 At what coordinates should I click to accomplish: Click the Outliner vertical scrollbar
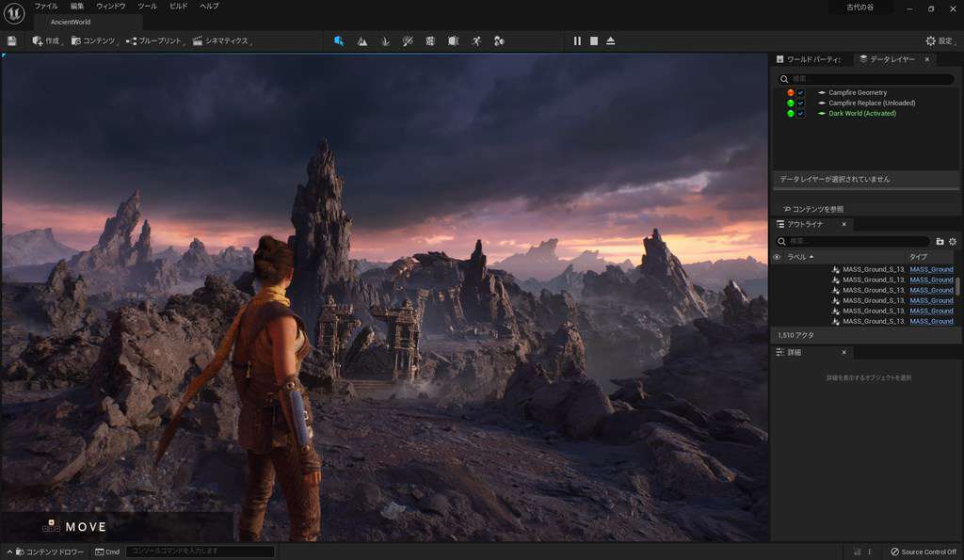pyautogui.click(x=957, y=287)
